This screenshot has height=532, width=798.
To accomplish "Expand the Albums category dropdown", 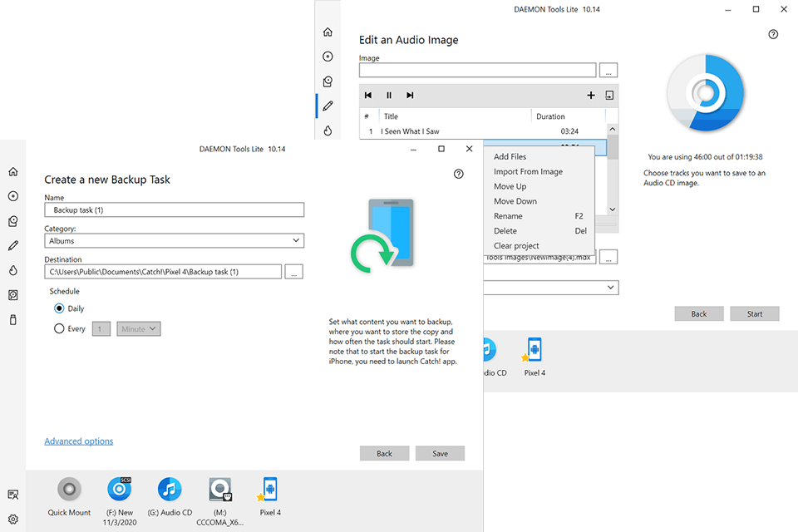I will 174,241.
